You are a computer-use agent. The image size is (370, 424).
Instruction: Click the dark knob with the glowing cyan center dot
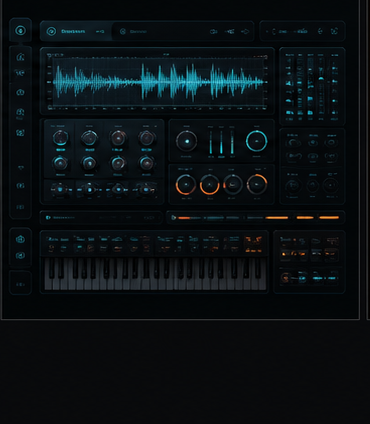(x=187, y=141)
